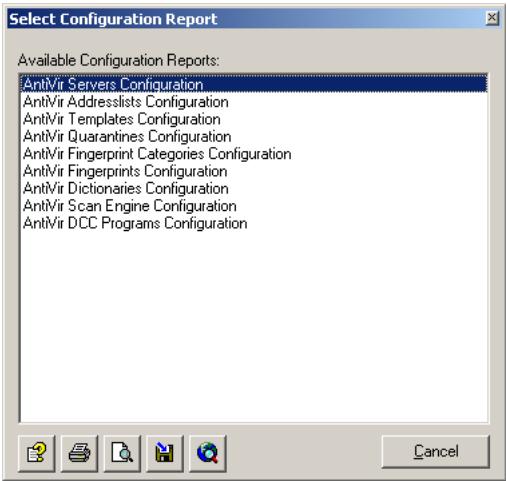Image resolution: width=506 pixels, height=481 pixels.
Task: Select AntiVir Servers Configuration
Action: coord(254,84)
